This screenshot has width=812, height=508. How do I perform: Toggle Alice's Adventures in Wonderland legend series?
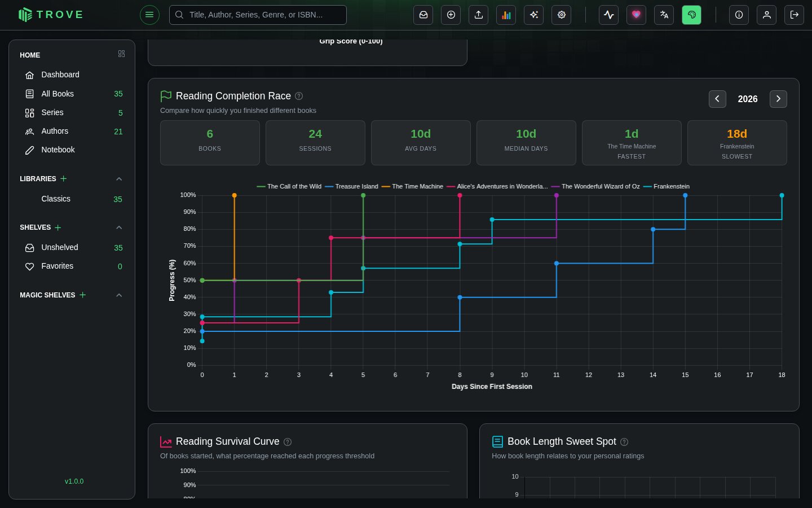[497, 186]
